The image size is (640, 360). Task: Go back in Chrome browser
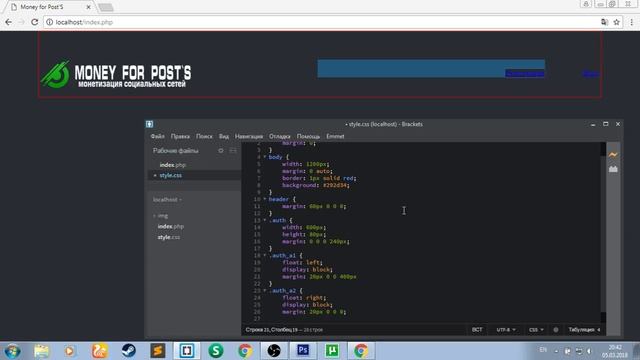(x=9, y=22)
